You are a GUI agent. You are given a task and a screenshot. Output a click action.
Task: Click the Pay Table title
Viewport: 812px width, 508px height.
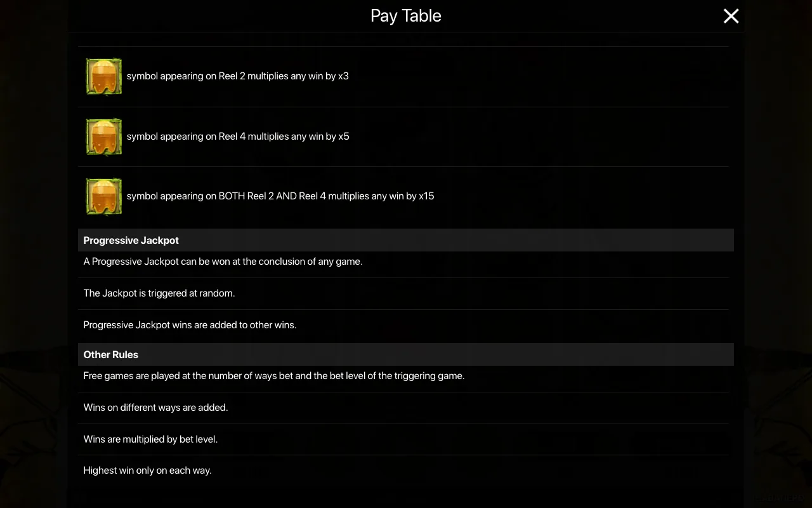[406, 16]
